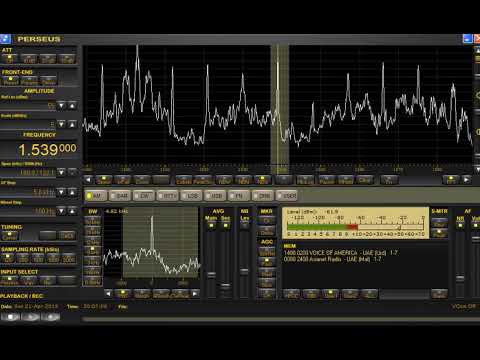Select DRM mode
Image resolution: width=480 pixels, height=360 pixels.
pos(263,196)
